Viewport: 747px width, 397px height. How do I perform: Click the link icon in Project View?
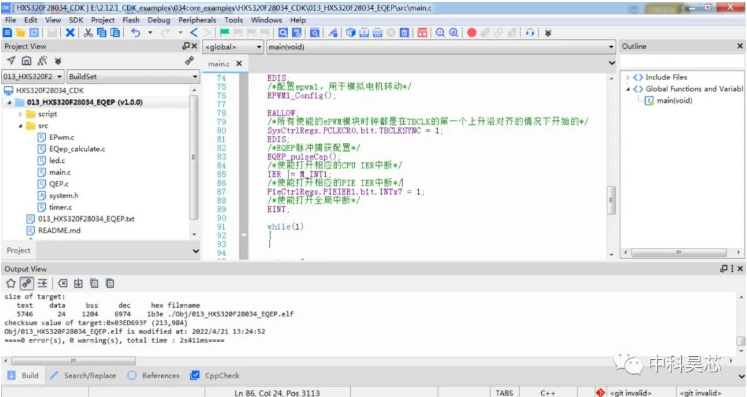coord(189,61)
